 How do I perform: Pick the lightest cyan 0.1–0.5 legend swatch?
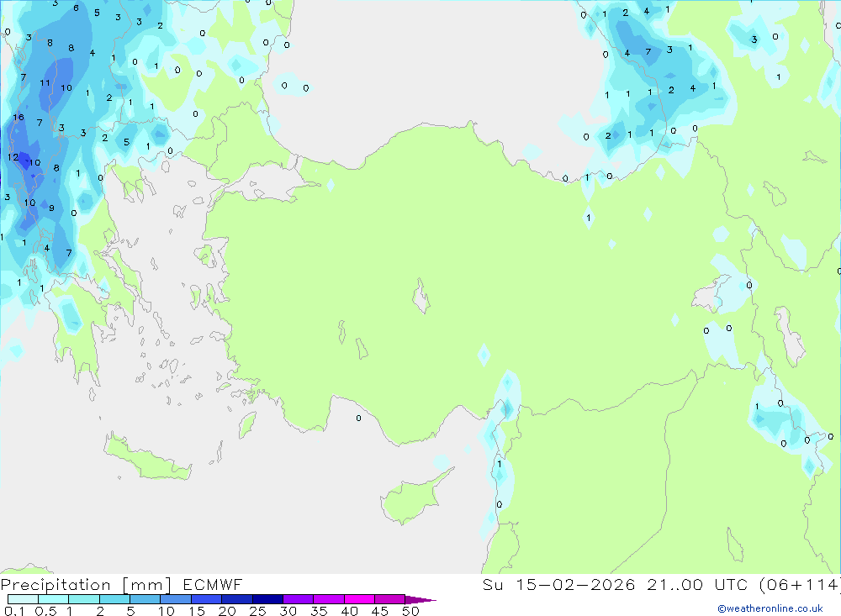tap(23, 599)
